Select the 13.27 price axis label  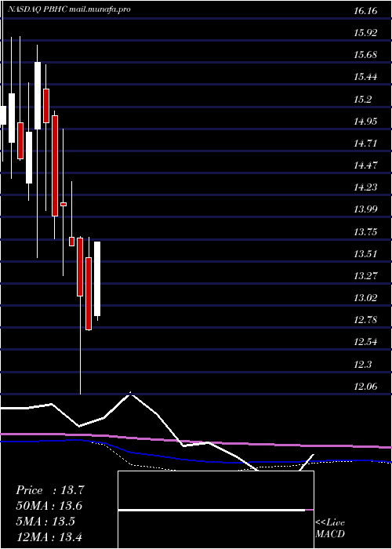click(365, 276)
